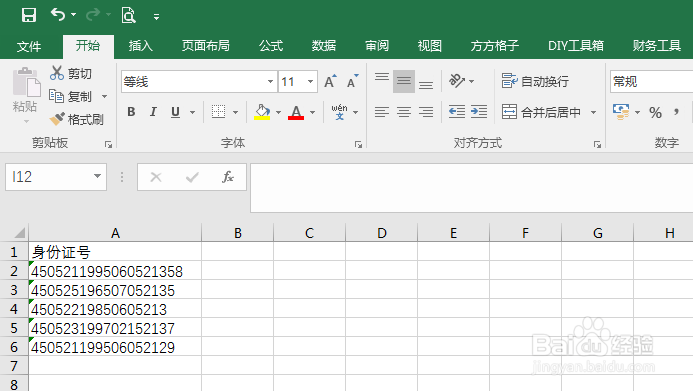The image size is (693, 391).
Task: Expand the fill color dropdown arrow
Action: [x=278, y=112]
